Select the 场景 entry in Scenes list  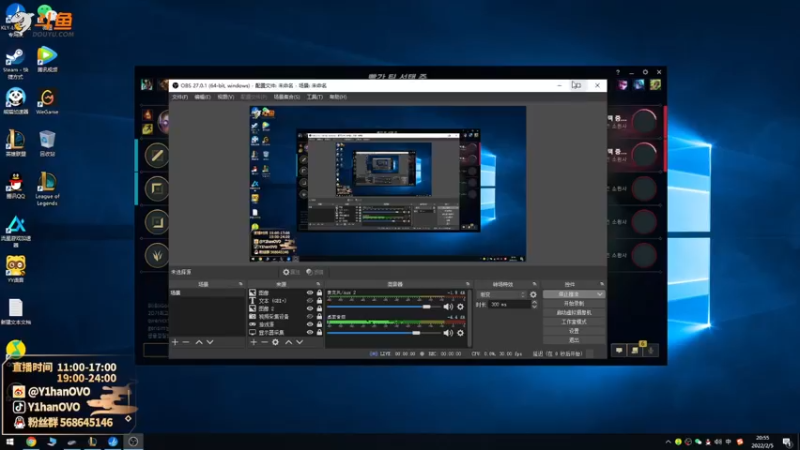(207, 293)
